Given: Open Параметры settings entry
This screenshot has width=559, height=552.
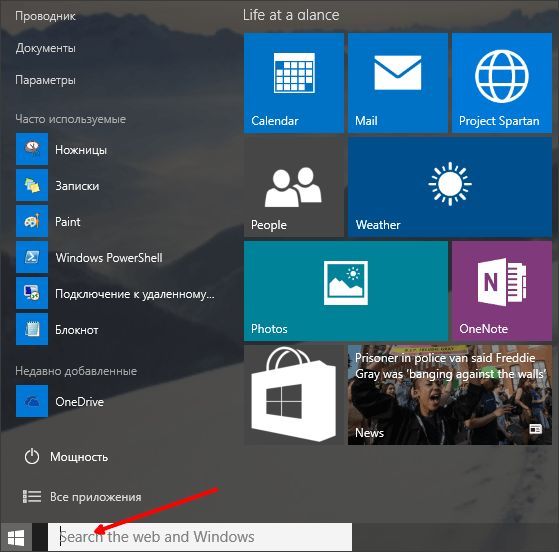Looking at the screenshot, I should coord(45,80).
